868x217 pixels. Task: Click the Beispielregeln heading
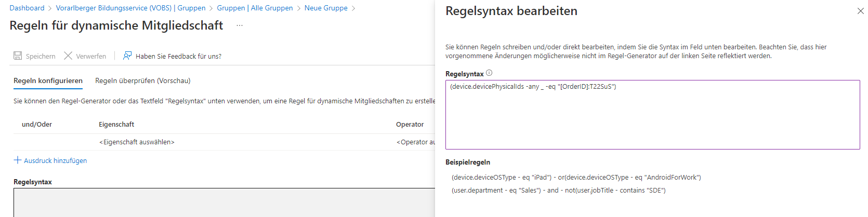(x=468, y=162)
